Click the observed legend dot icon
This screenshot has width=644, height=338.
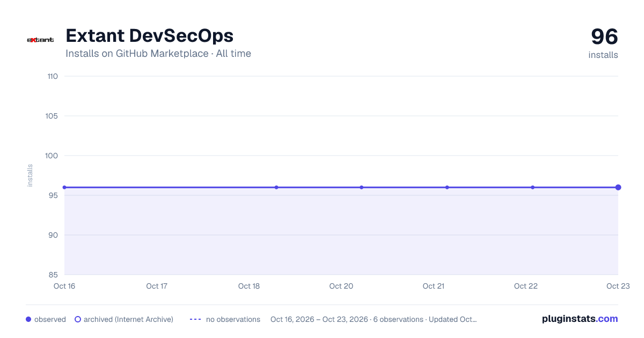pos(28,319)
